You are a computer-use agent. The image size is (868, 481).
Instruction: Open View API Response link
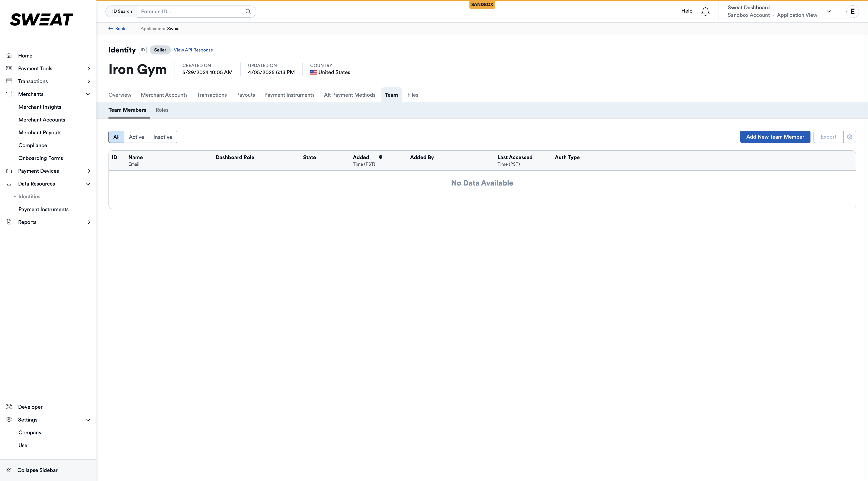(193, 50)
